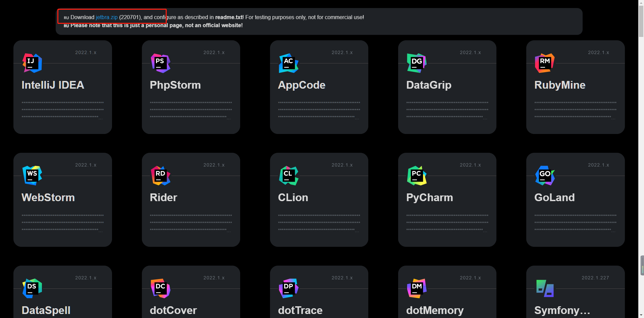The height and width of the screenshot is (318, 644).
Task: Click the page's vertical scrollbar thumb
Action: (641, 22)
